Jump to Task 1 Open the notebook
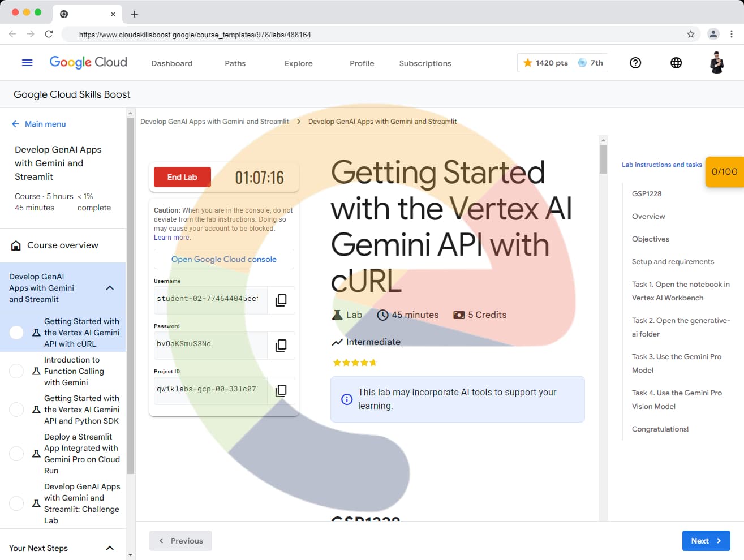This screenshot has width=744, height=560. 681,291
